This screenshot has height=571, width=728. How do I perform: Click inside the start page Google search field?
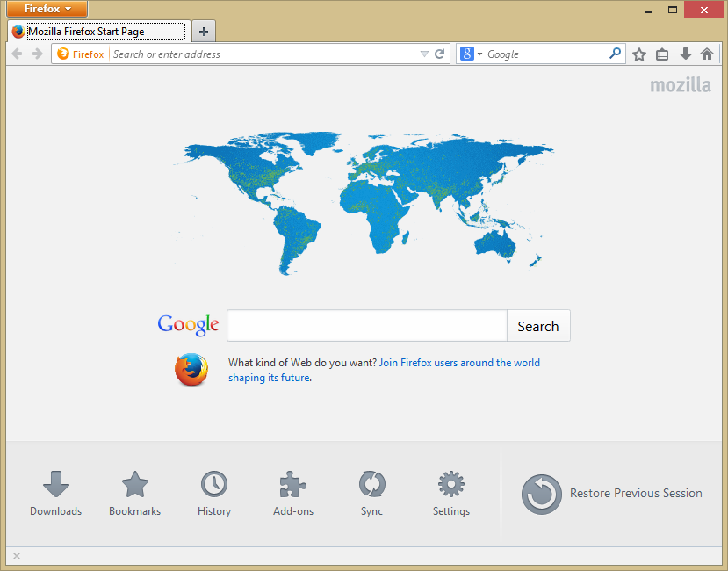[367, 326]
